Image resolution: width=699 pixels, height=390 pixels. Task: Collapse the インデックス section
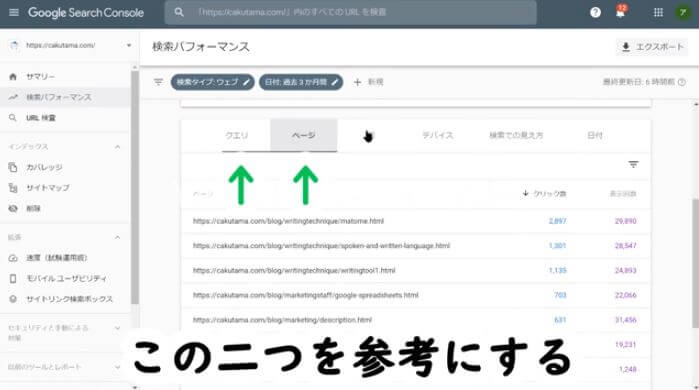(x=117, y=147)
